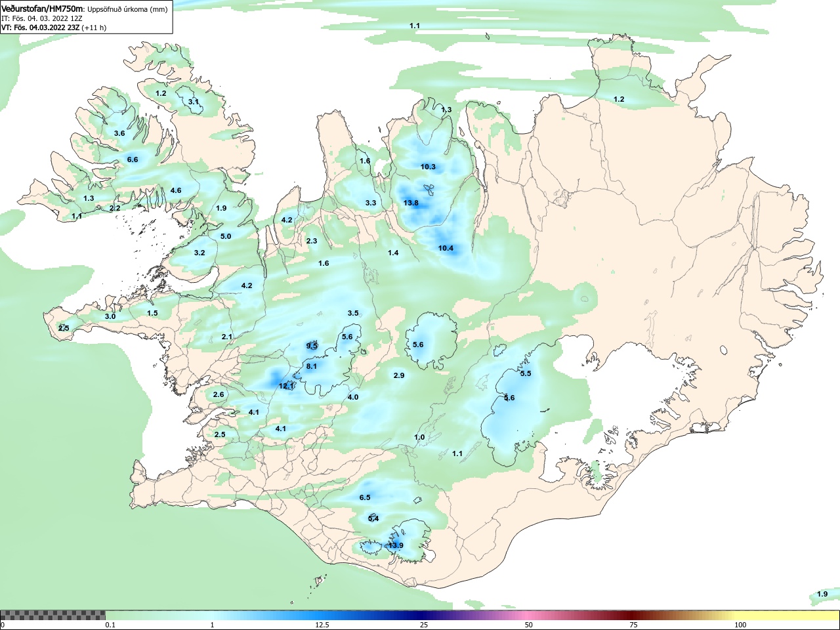This screenshot has height=630, width=840.
Task: Click the 1.0 precipitation value
Action: point(419,437)
